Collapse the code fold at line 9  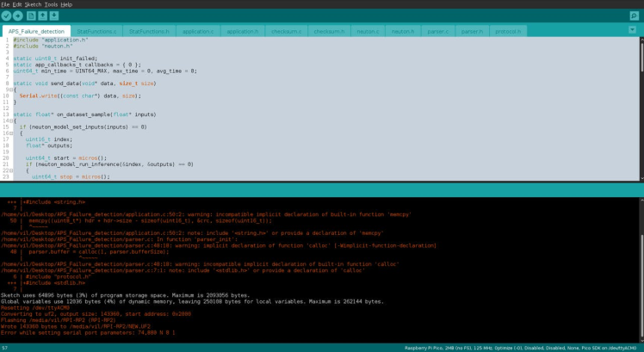pos(11,90)
